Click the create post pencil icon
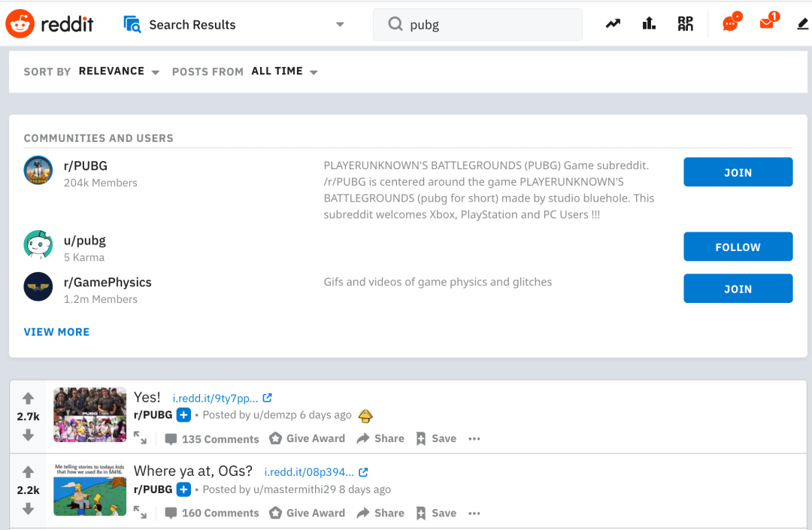The image size is (812, 530). pos(803,24)
